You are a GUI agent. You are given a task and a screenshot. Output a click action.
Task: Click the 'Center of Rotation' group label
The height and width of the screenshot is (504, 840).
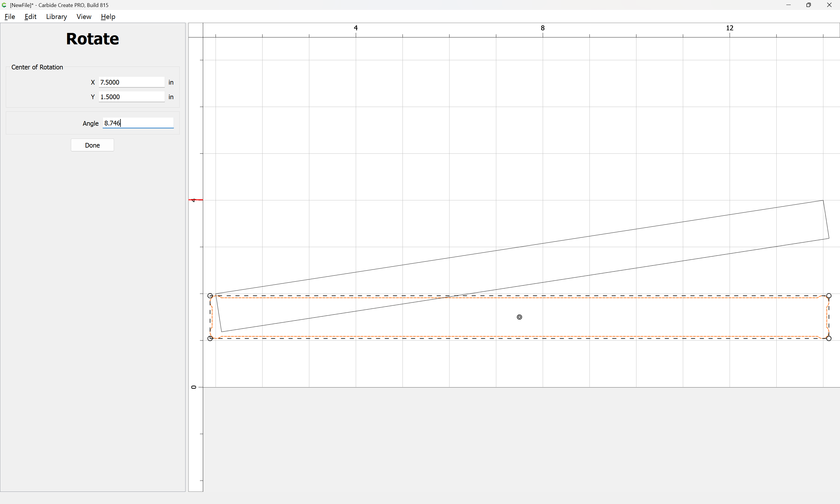[37, 67]
